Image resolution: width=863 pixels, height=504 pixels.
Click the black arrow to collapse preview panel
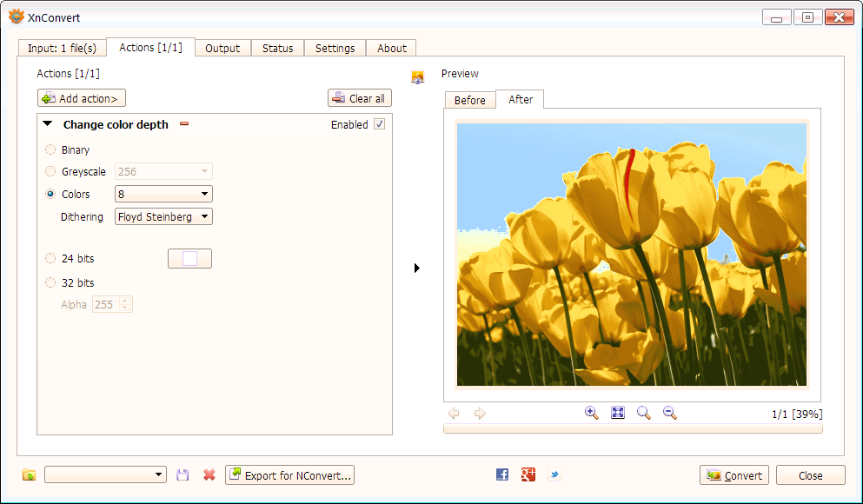coord(417,268)
